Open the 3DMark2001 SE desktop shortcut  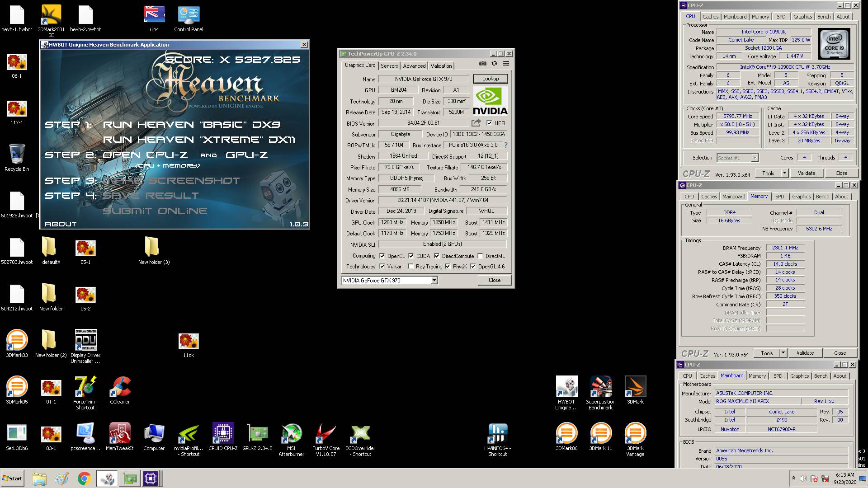coord(51,21)
